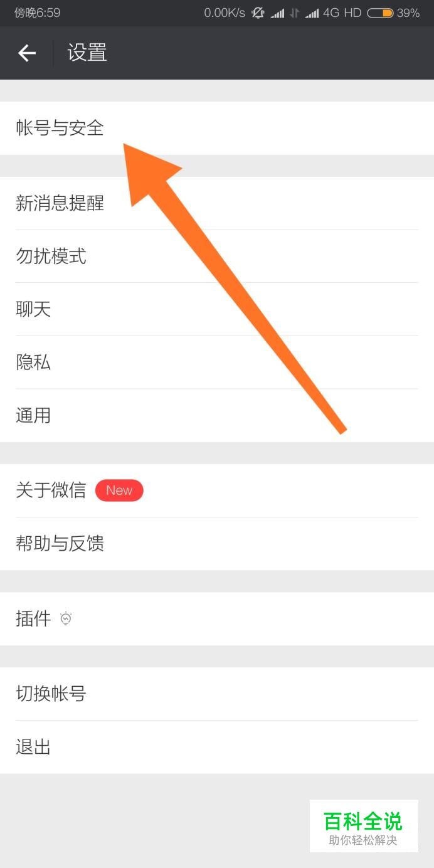This screenshot has width=434, height=868.
Task: Open 勿扰模式 option
Action: pos(217,256)
